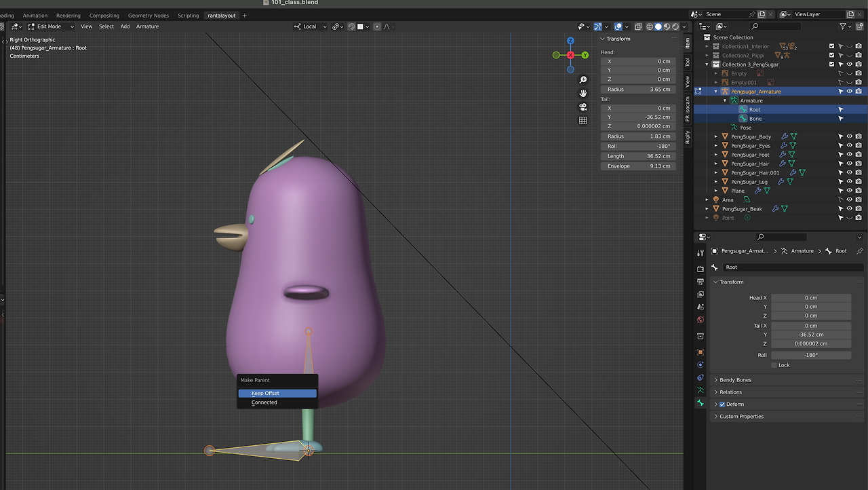The height and width of the screenshot is (490, 868).
Task: Click the pan hand icon in viewport
Action: [x=583, y=94]
